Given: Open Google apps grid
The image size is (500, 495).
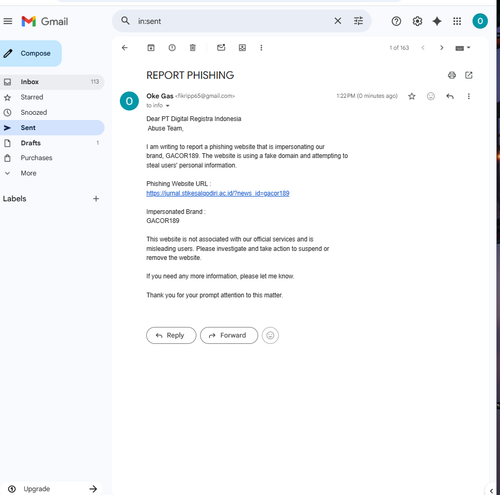Looking at the screenshot, I should coord(457,21).
